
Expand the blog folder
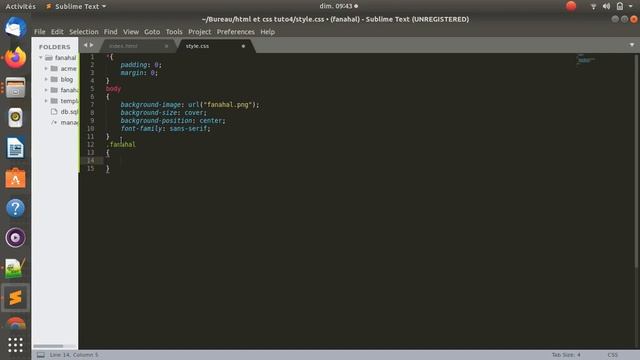click(x=46, y=79)
